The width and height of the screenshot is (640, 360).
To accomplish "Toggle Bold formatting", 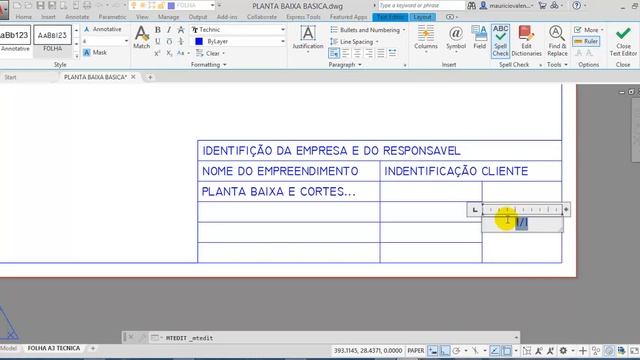I will (x=158, y=30).
